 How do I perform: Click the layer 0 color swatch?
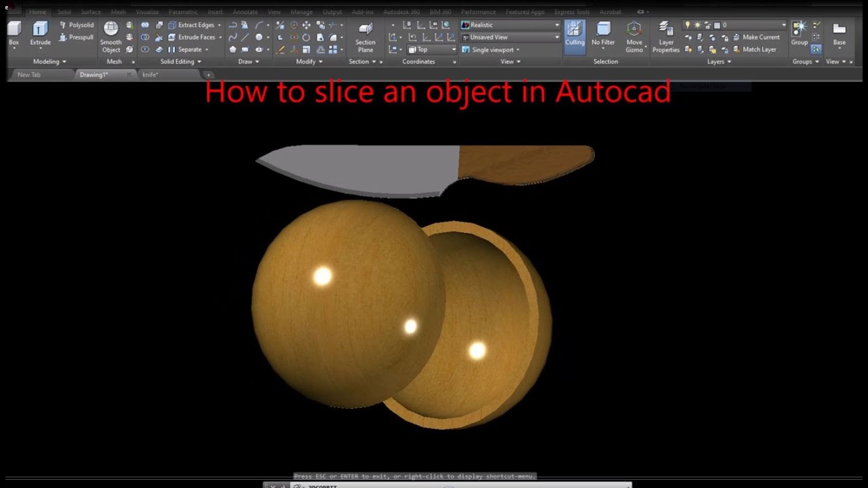tap(717, 25)
